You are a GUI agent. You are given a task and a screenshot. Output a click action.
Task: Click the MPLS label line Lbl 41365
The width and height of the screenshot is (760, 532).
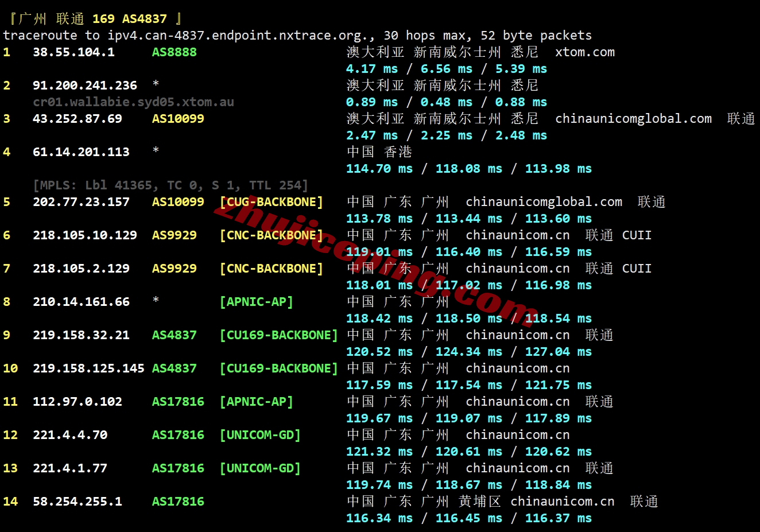point(170,185)
